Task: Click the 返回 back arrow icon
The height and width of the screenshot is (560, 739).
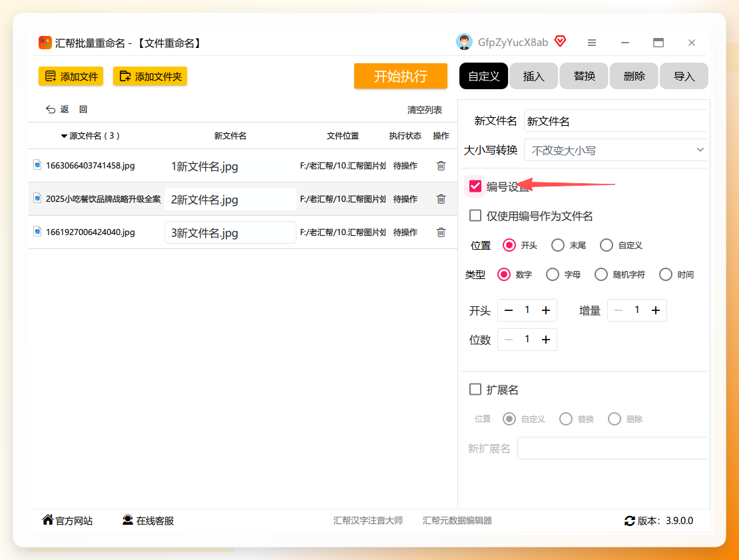Action: (x=51, y=109)
